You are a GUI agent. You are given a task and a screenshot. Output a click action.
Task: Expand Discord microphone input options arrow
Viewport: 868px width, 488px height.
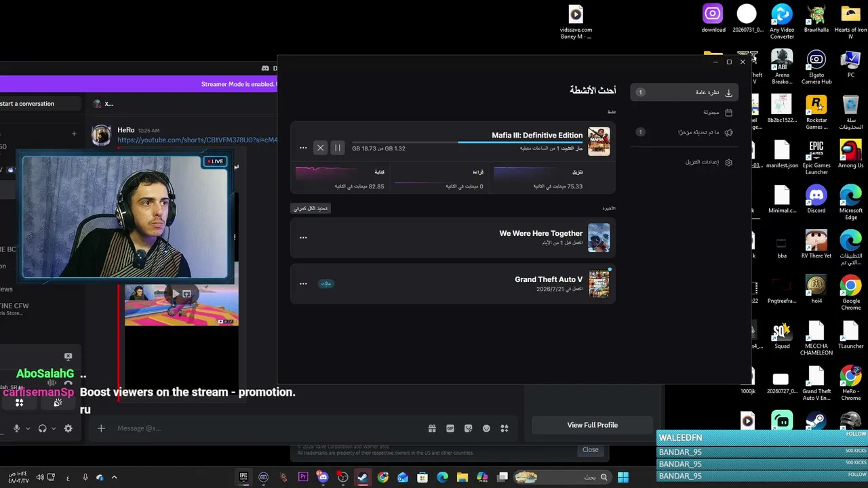click(x=28, y=428)
